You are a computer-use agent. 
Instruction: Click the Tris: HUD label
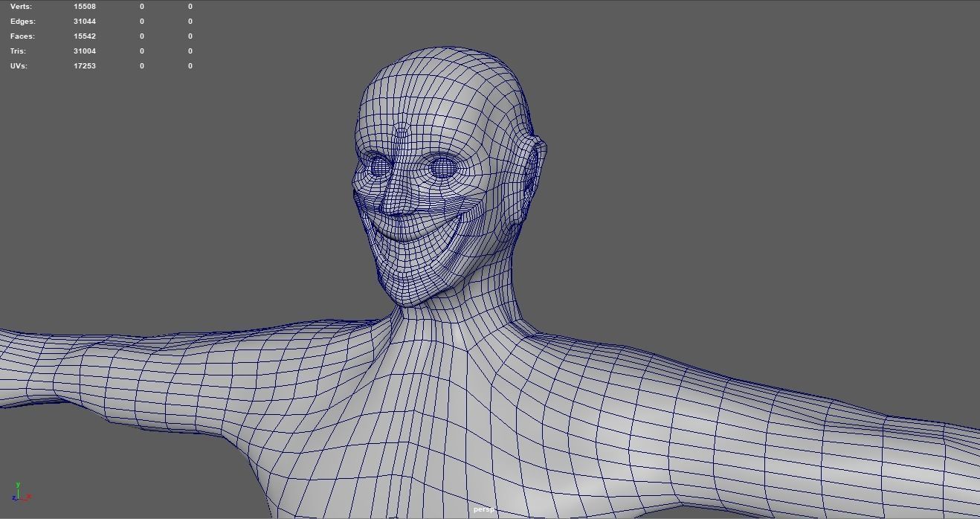[x=18, y=51]
